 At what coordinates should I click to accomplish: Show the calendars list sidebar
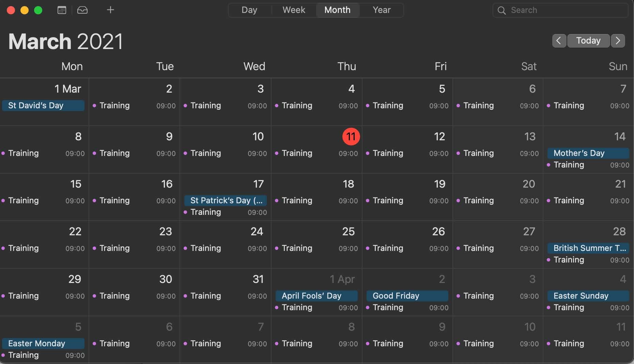click(62, 10)
